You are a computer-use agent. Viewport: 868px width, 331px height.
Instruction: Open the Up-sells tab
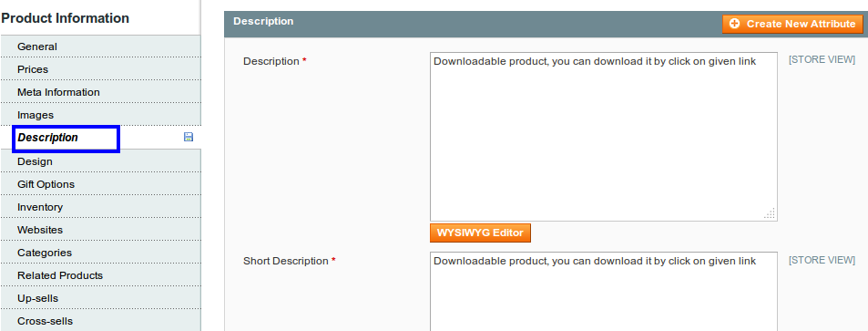pyautogui.click(x=100, y=298)
